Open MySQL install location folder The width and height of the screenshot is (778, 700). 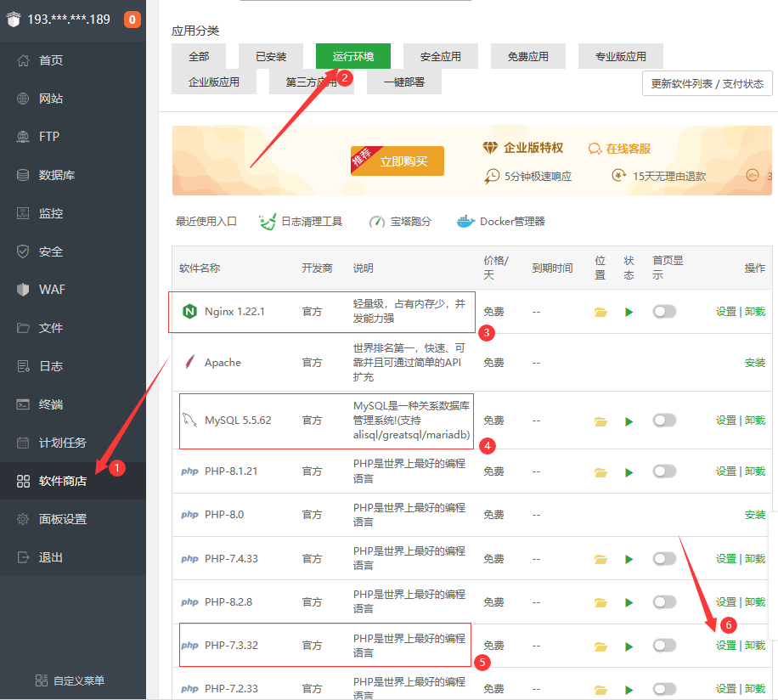pos(600,421)
